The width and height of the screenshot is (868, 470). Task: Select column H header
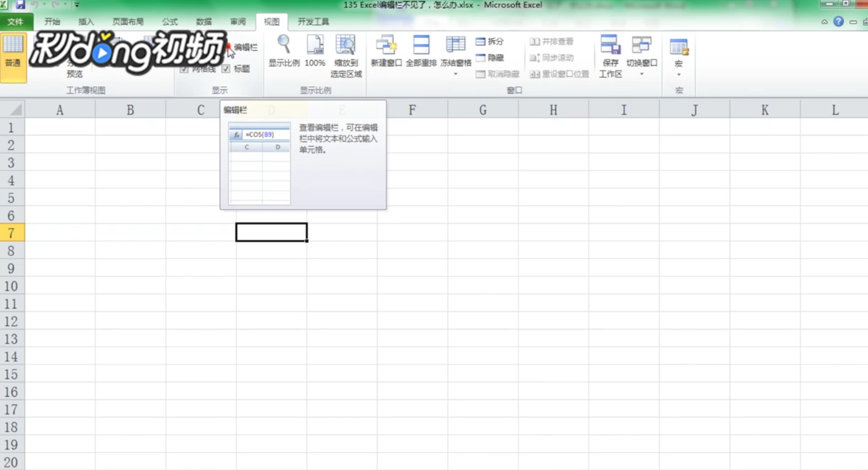pos(553,110)
